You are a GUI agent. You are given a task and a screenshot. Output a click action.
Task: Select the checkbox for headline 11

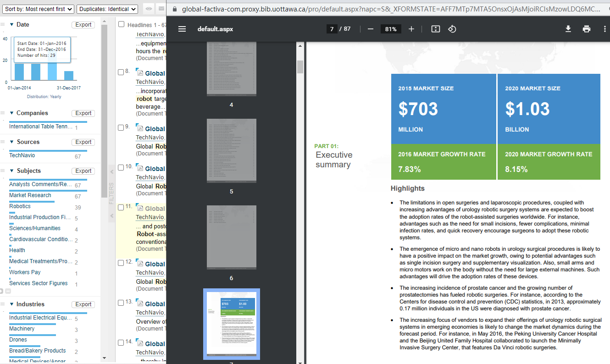121,207
